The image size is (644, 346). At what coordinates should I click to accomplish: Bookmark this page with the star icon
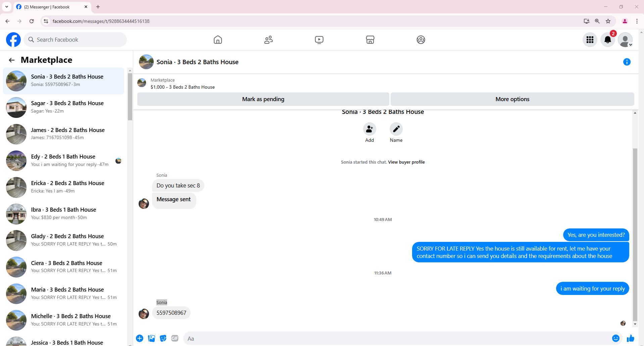click(x=608, y=21)
